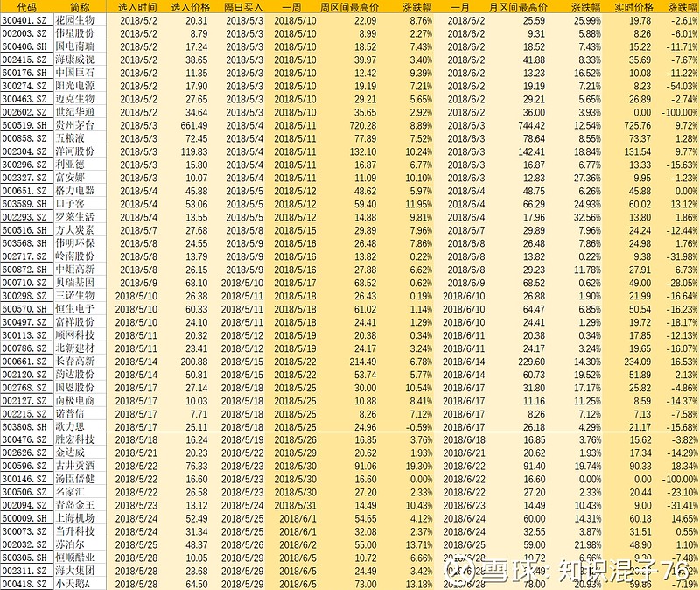Select the 代码 column header
This screenshot has height=590, width=700.
pos(26,7)
